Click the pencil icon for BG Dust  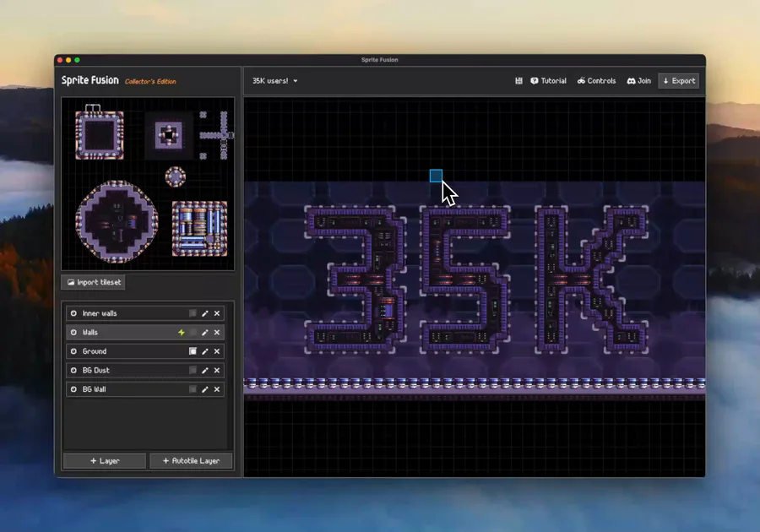pos(205,370)
